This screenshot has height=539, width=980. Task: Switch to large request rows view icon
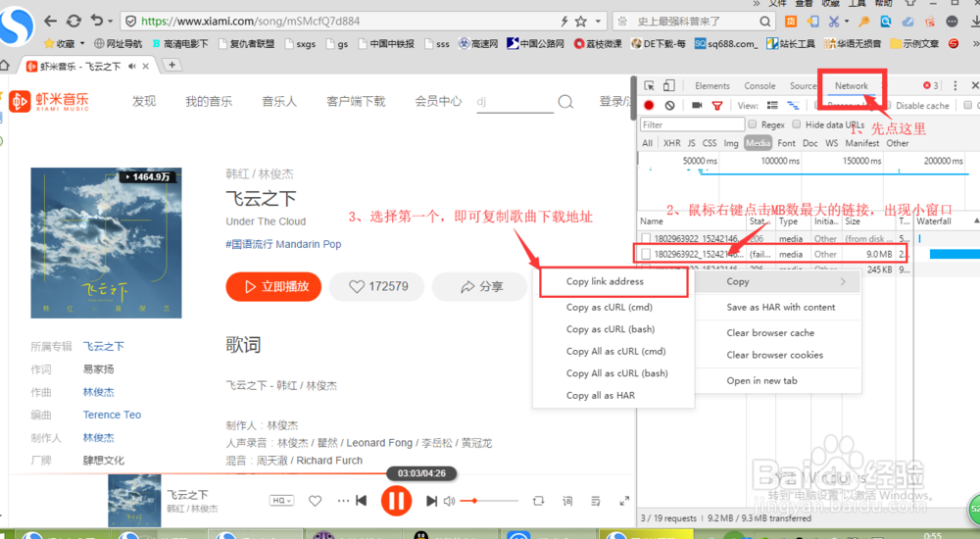tap(773, 105)
